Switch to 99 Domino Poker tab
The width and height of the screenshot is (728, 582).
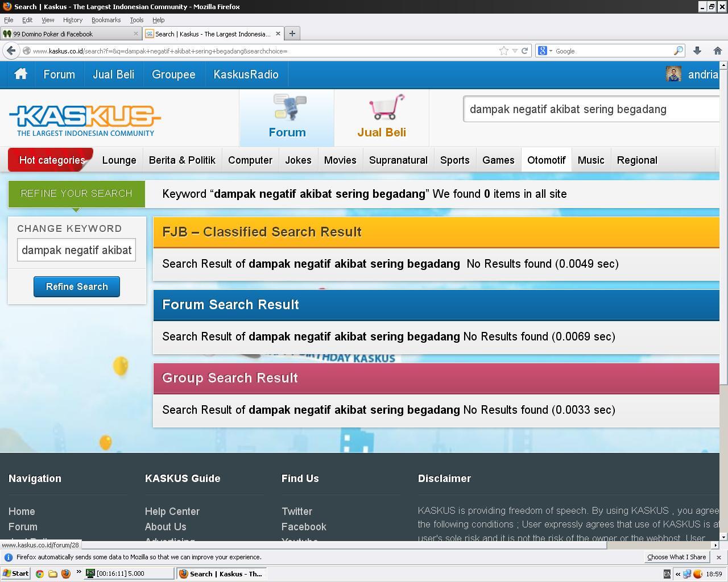pos(71,34)
